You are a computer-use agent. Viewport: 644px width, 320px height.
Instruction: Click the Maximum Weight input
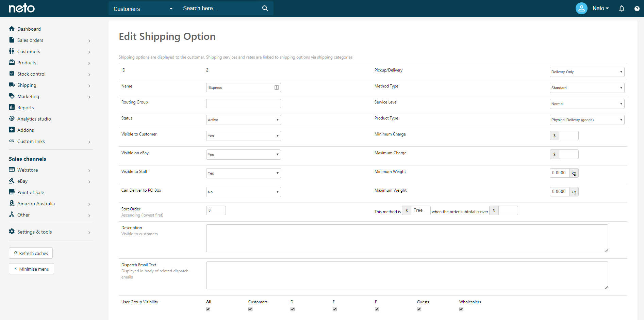pos(560,192)
